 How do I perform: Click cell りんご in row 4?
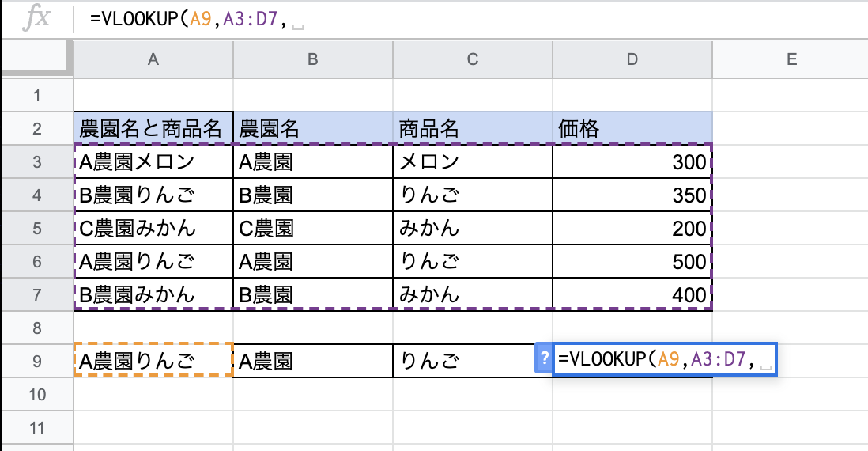pos(472,195)
